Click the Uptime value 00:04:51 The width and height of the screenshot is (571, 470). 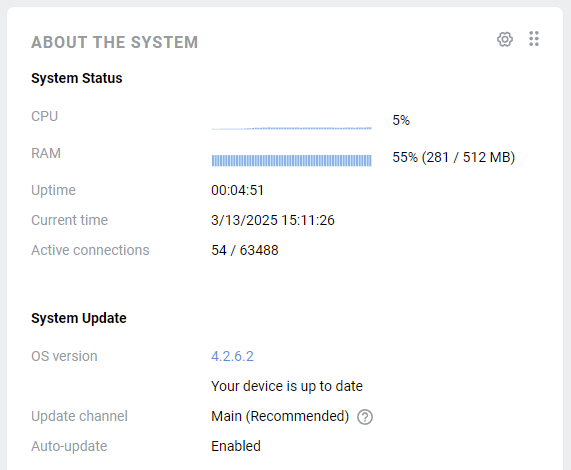pyautogui.click(x=237, y=190)
